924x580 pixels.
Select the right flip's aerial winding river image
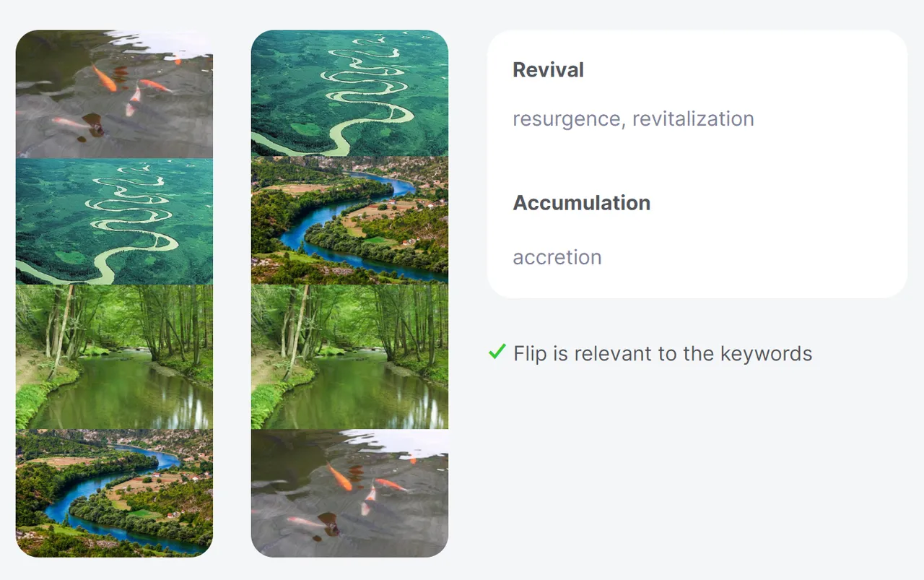point(349,93)
